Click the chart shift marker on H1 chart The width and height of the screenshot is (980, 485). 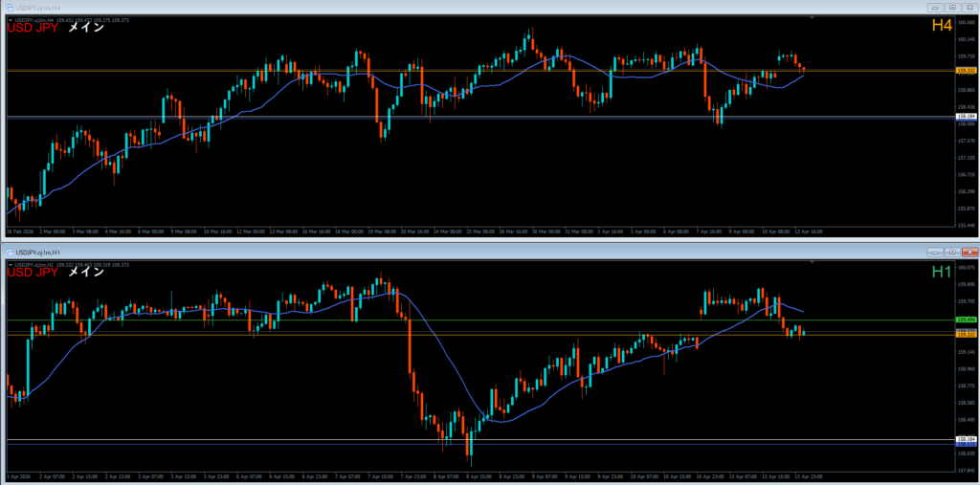(813, 262)
